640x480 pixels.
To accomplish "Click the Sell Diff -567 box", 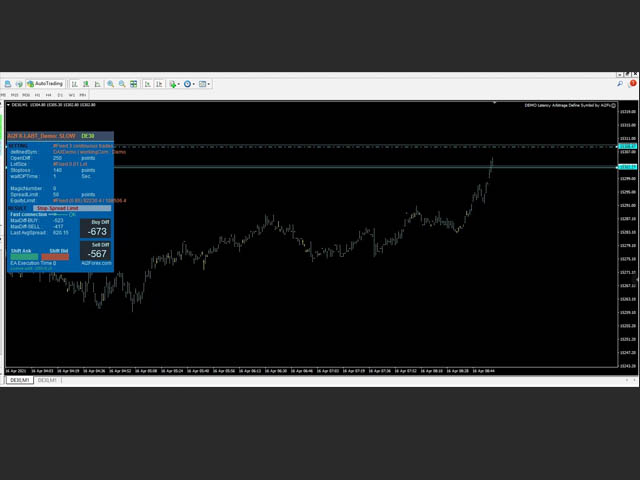I will 96,251.
